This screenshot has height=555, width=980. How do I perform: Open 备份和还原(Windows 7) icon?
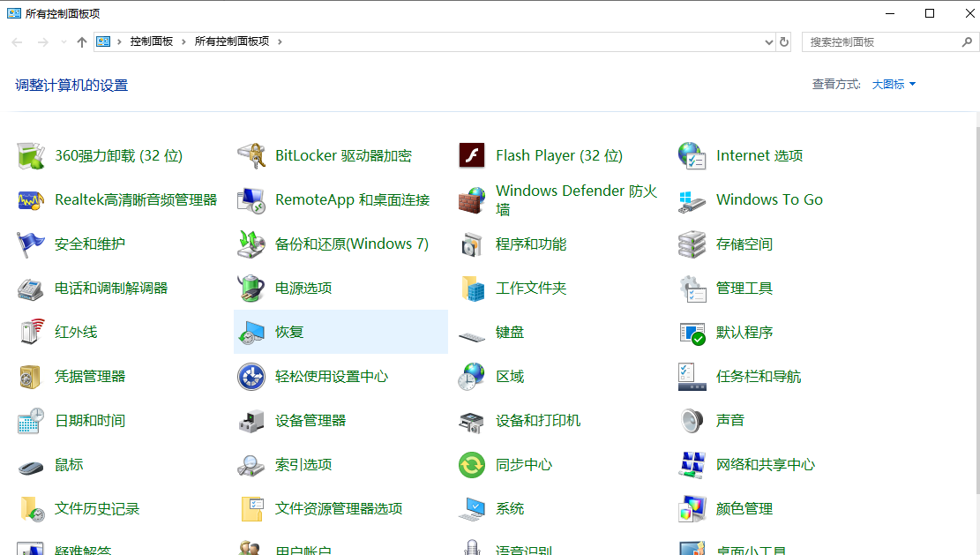pyautogui.click(x=251, y=244)
